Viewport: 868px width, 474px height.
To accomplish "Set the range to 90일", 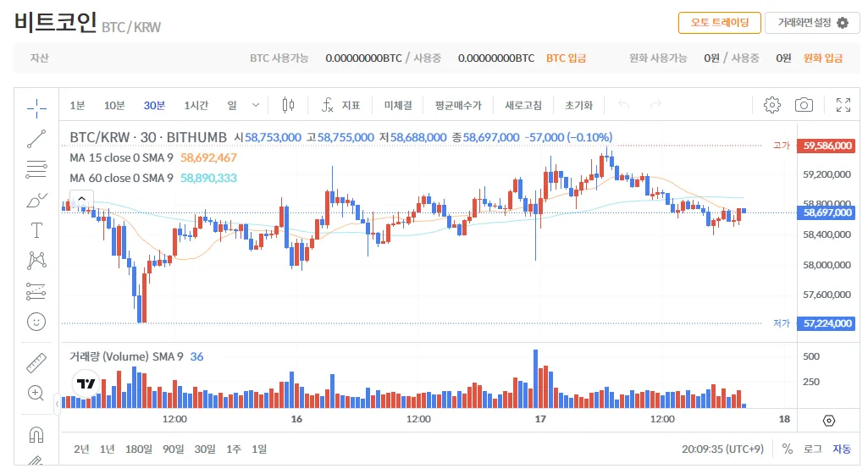I will point(174,449).
